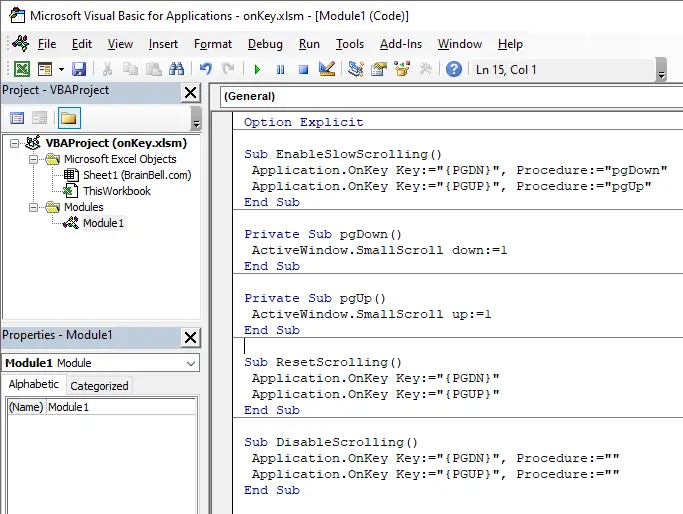Image resolution: width=683 pixels, height=514 pixels.
Task: Open the Add-Ins menu
Action: [401, 44]
